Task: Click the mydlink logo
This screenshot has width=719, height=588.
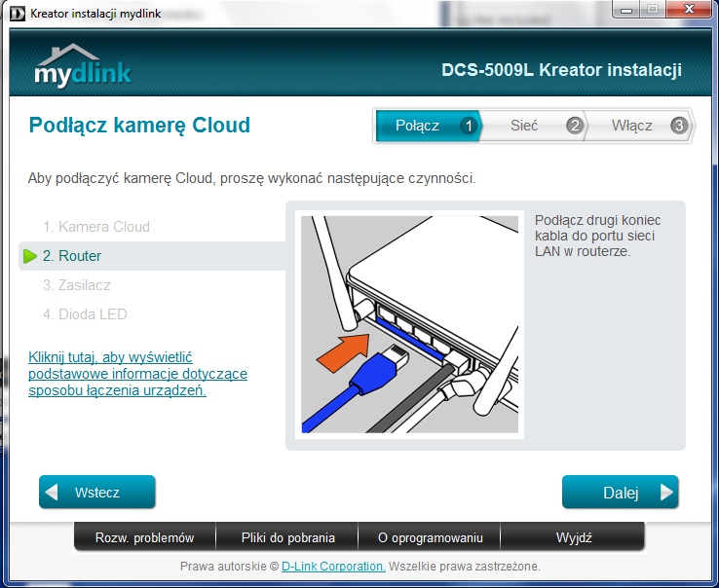Action: 84,66
